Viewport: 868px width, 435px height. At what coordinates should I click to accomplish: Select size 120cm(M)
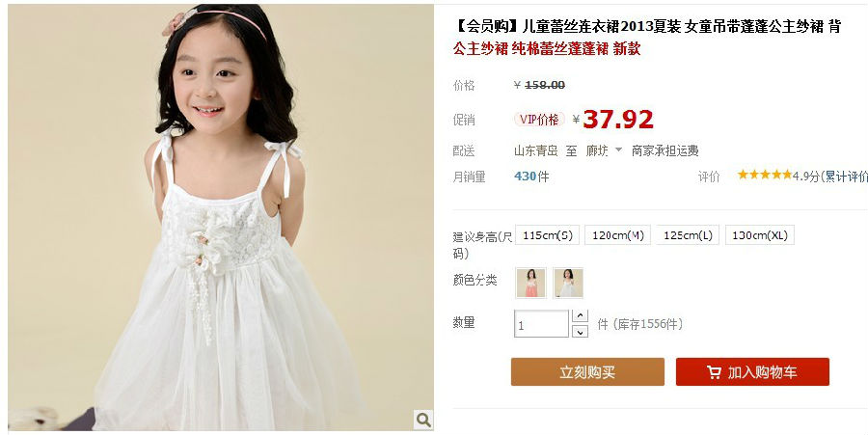coord(618,235)
